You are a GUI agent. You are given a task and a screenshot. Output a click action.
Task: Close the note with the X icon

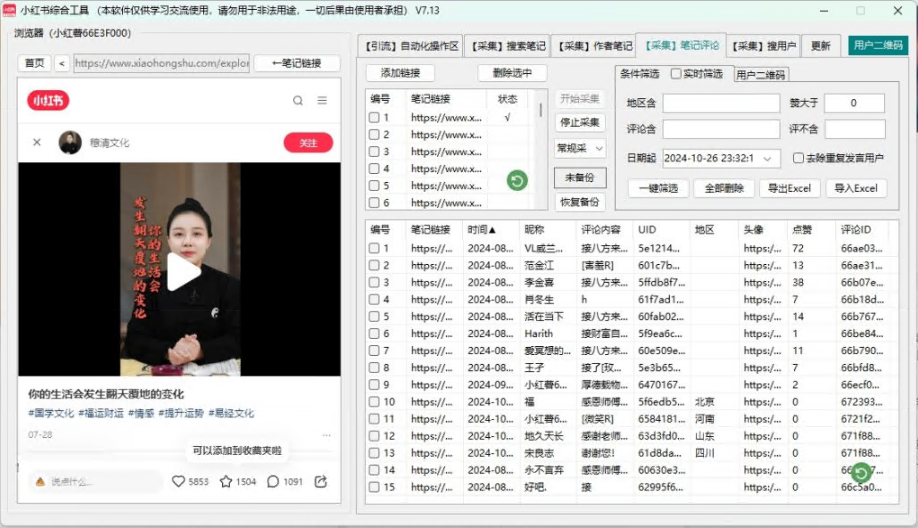click(x=37, y=142)
